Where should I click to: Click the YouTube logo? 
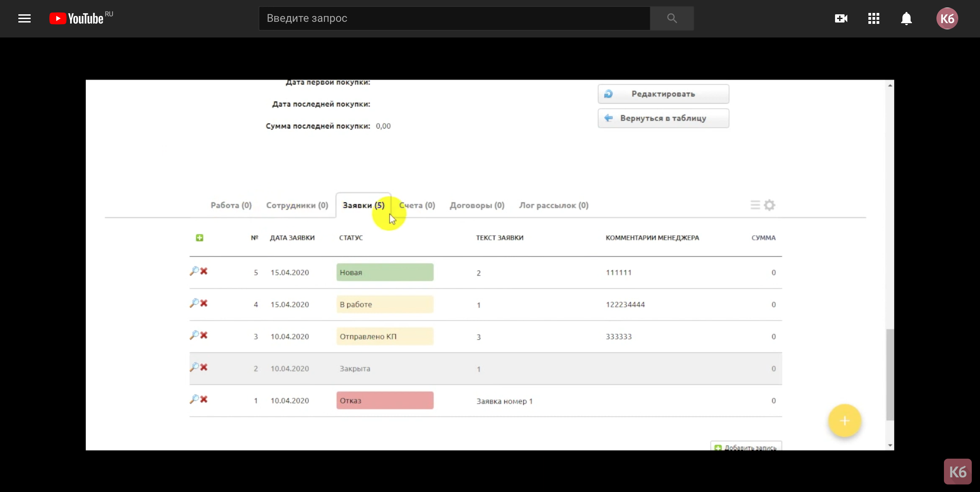click(77, 18)
